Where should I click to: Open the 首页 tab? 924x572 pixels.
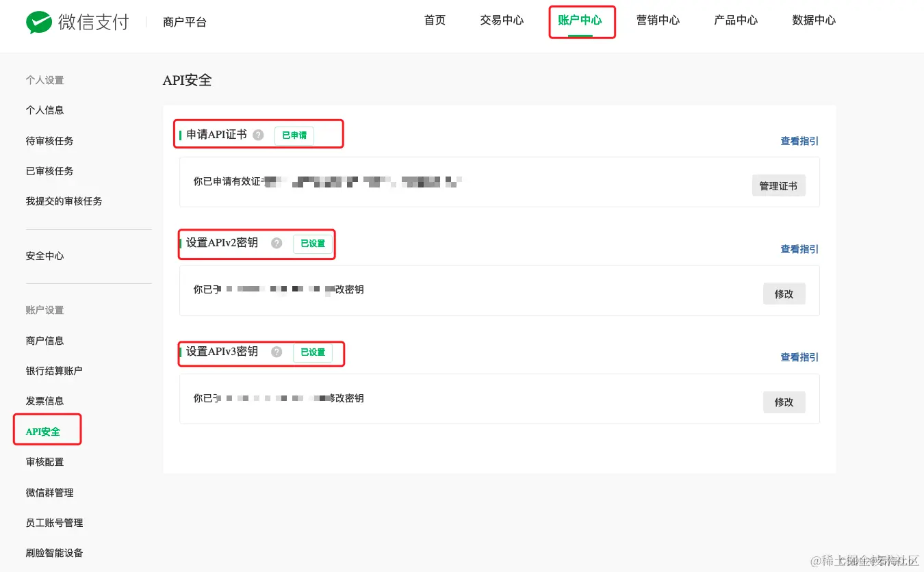point(435,21)
